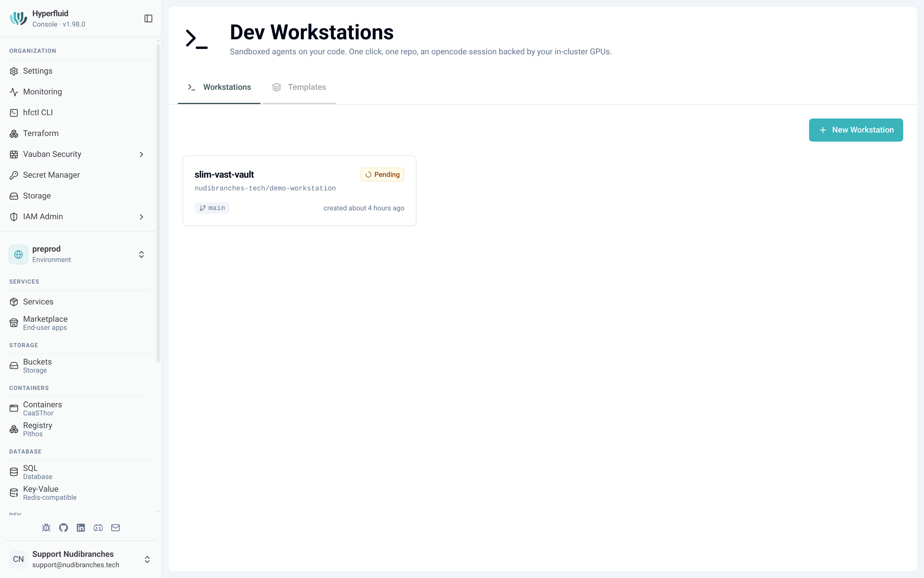Click the bug report icon
The image size is (924, 578).
coord(46,528)
